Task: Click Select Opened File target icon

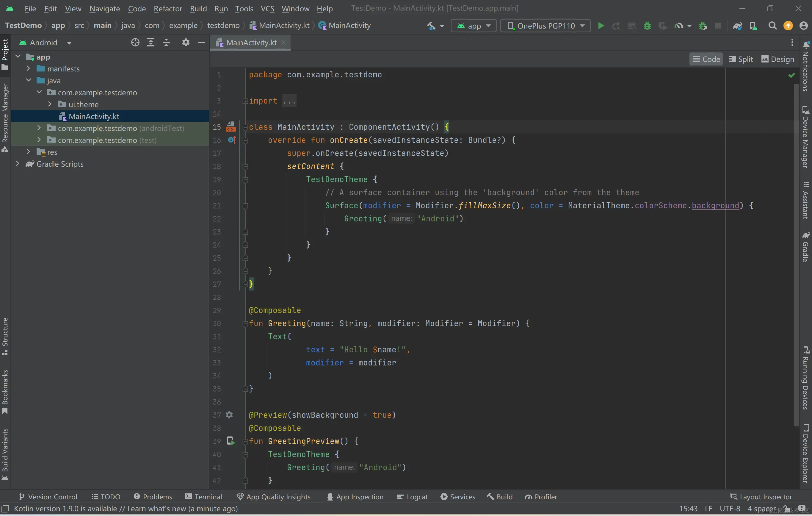Action: point(135,43)
